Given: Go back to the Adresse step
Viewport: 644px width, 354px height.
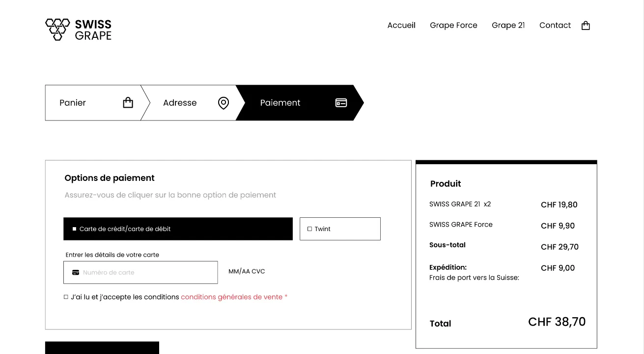Looking at the screenshot, I should click(180, 103).
